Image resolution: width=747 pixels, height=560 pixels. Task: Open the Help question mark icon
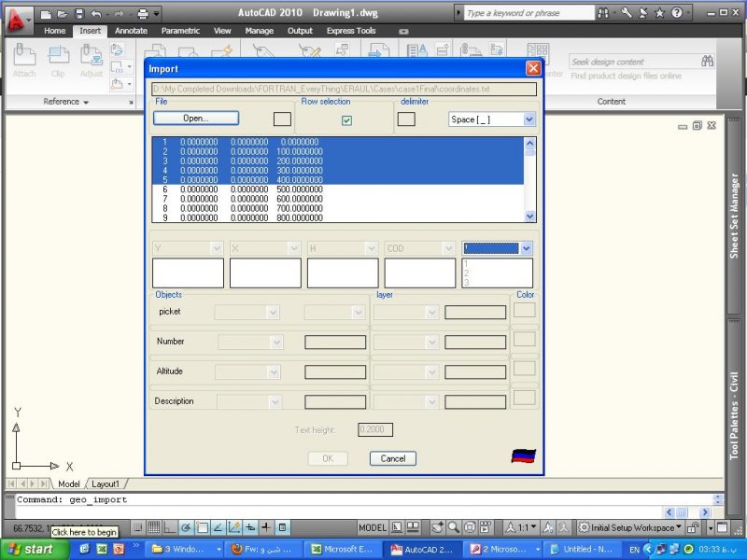coord(676,13)
